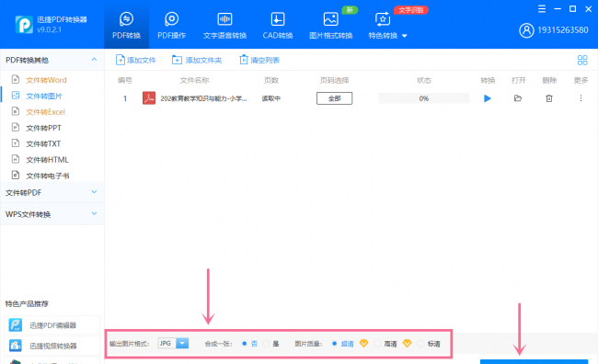Open more options three-dot icon
Screen dimensions: 598x364
(581, 98)
